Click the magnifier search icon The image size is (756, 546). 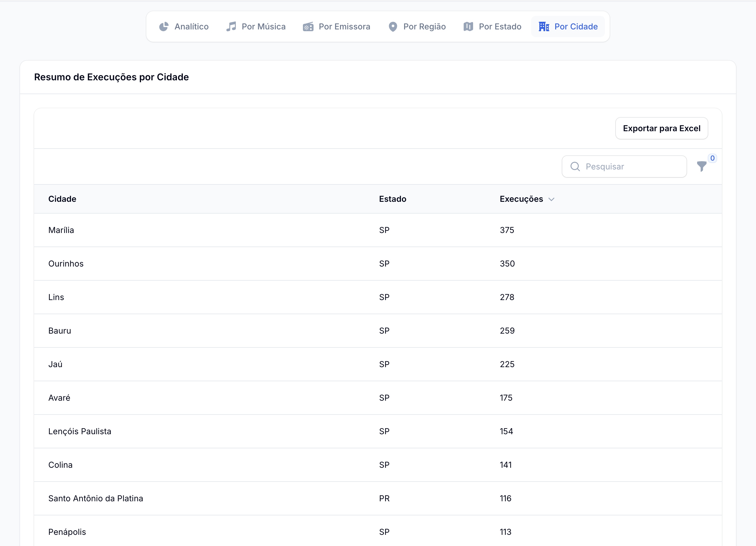575,167
